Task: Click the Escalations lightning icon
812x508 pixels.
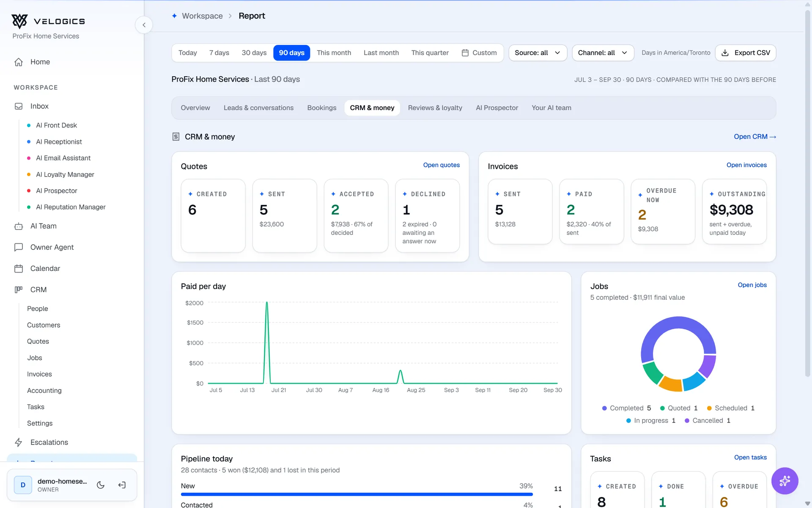Action: click(x=19, y=442)
